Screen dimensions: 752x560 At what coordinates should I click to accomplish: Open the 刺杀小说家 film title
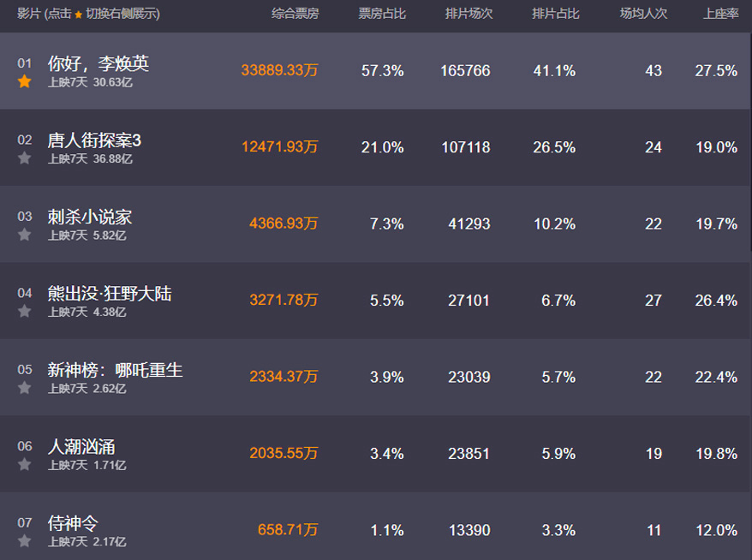pyautogui.click(x=90, y=217)
